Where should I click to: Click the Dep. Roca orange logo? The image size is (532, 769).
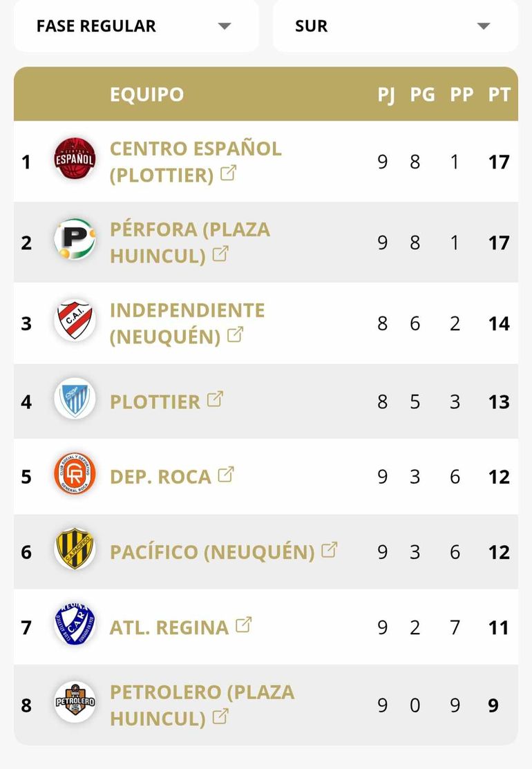click(x=75, y=475)
